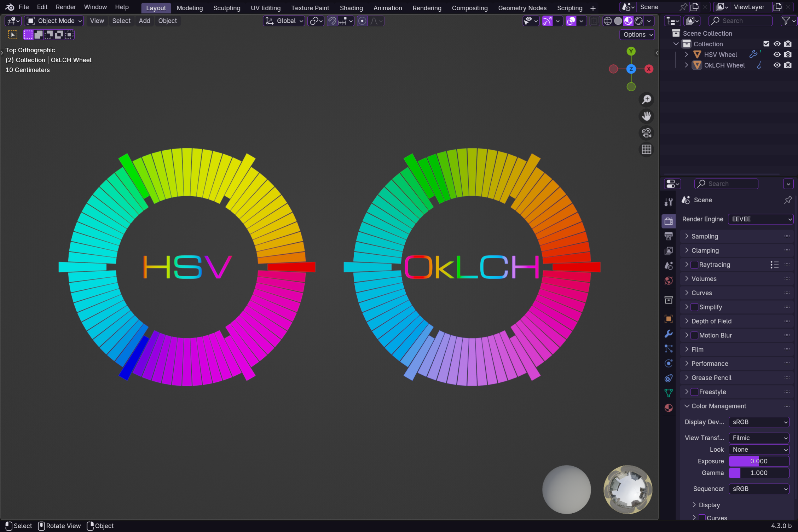This screenshot has height=532, width=798.
Task: Open the View Transform Filmic dropdown
Action: tap(759, 438)
